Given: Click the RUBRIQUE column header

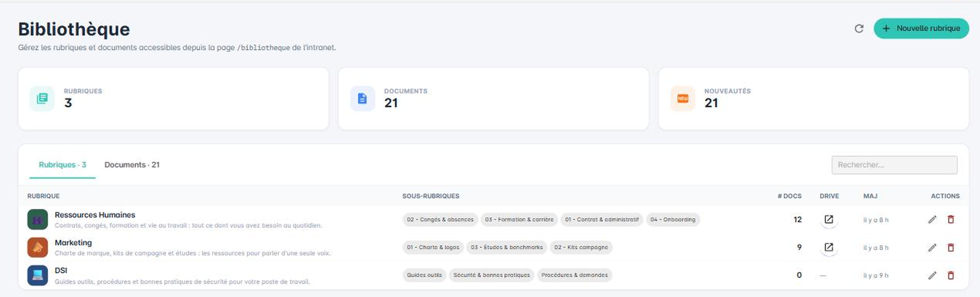Looking at the screenshot, I should coord(44,196).
